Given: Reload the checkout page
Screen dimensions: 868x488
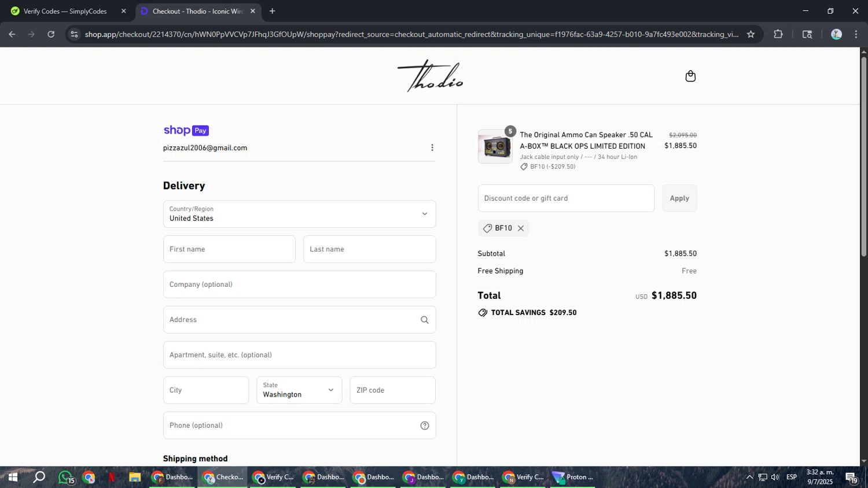Looking at the screenshot, I should [x=51, y=34].
